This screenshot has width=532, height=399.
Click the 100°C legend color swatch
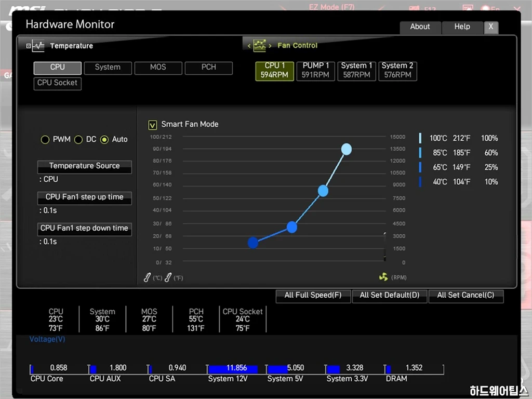[420, 138]
